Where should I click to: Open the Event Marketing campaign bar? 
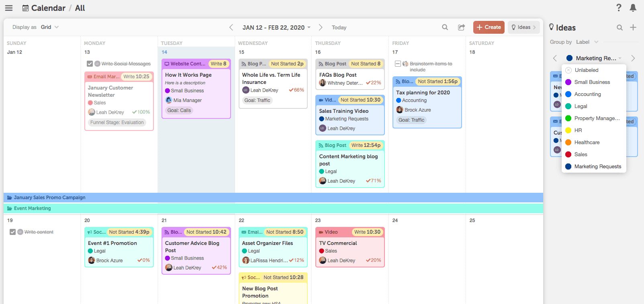click(x=273, y=208)
